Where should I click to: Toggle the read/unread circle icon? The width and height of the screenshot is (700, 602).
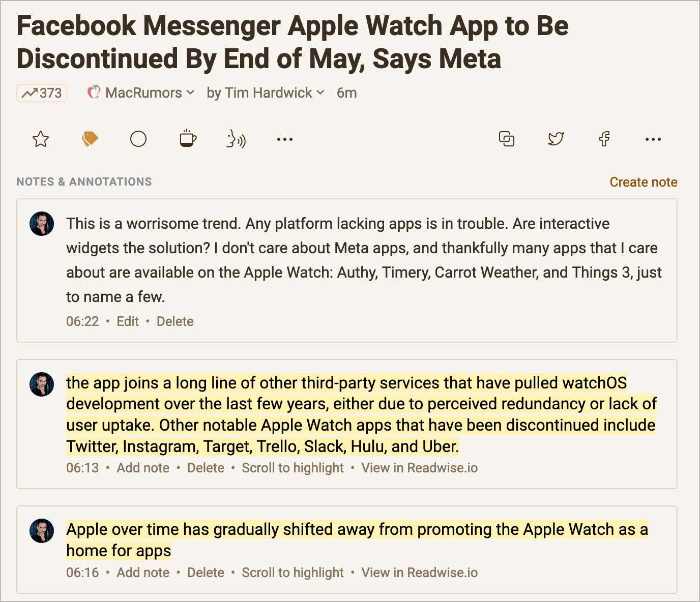point(138,139)
